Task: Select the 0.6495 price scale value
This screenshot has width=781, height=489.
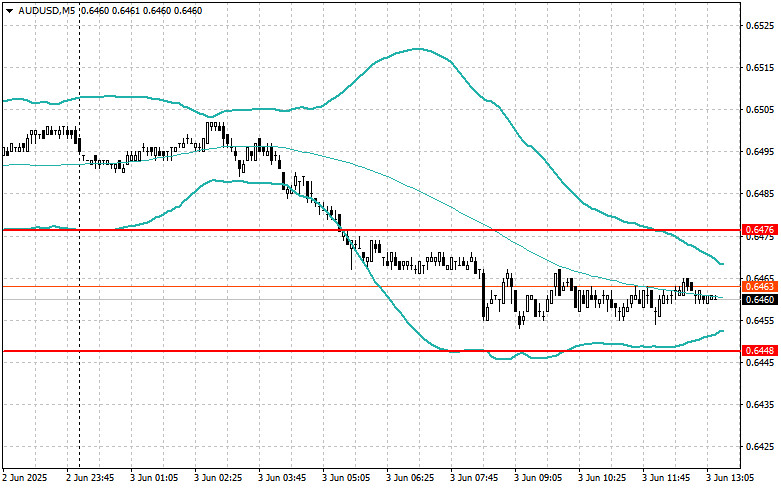Action: click(x=760, y=151)
